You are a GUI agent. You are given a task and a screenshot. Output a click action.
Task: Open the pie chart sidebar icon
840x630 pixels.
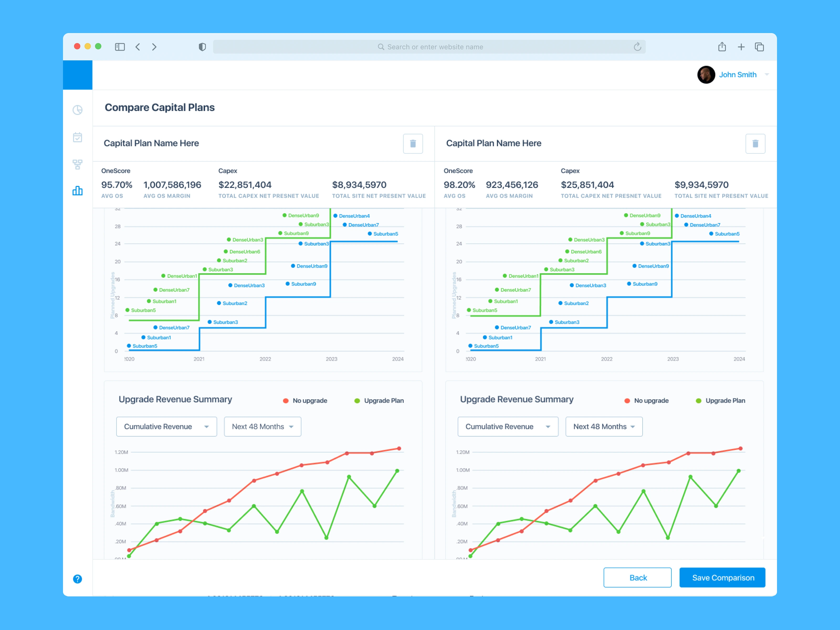(77, 110)
